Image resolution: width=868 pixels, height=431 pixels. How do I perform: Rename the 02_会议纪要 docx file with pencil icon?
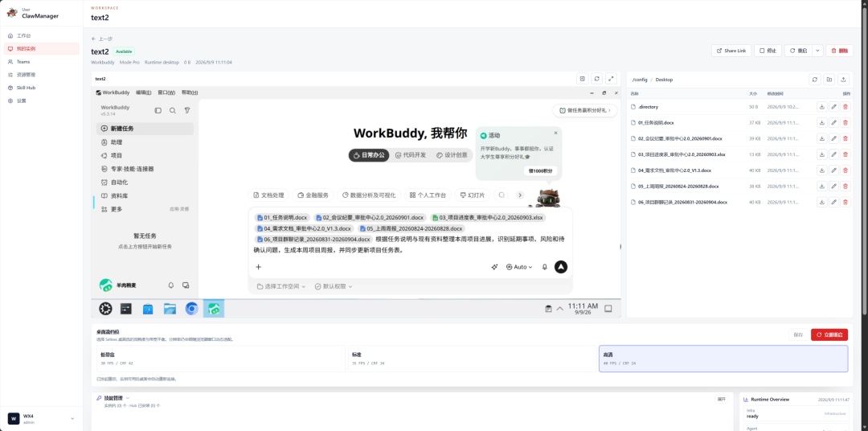coord(833,138)
